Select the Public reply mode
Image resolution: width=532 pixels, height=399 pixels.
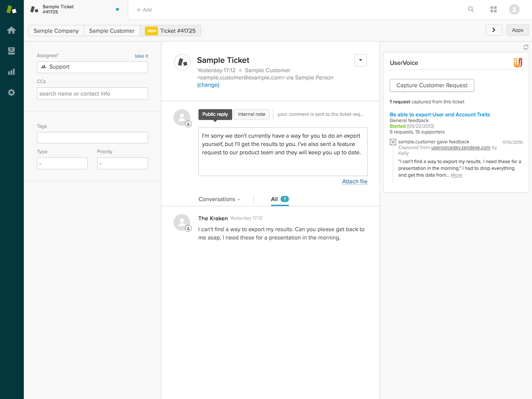(215, 114)
